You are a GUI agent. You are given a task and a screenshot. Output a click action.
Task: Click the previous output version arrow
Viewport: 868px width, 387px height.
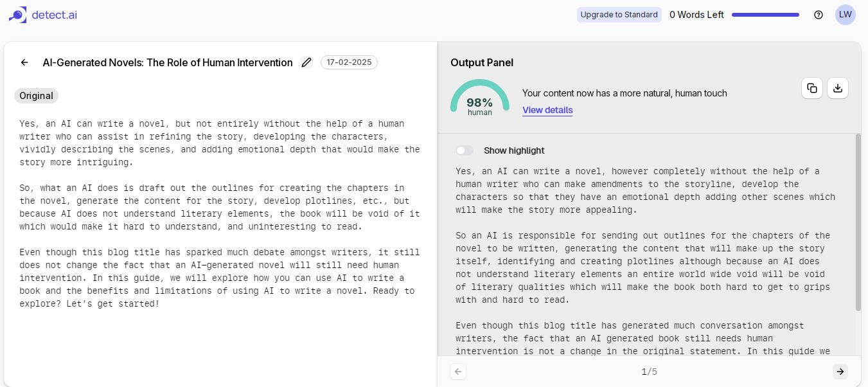tap(458, 372)
